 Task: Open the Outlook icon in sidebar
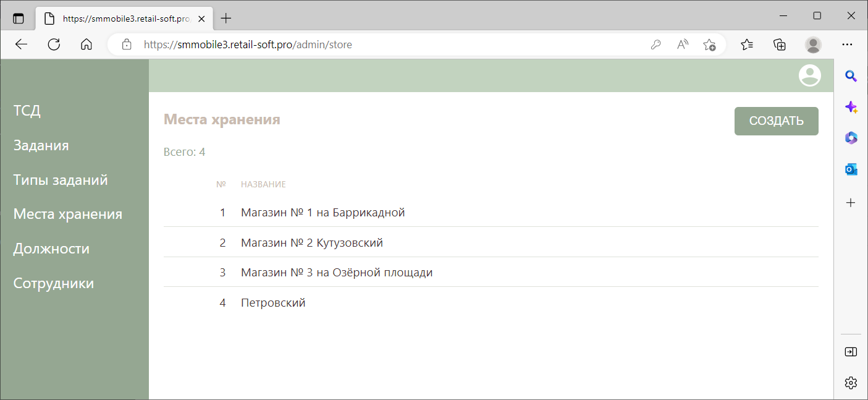pos(851,169)
